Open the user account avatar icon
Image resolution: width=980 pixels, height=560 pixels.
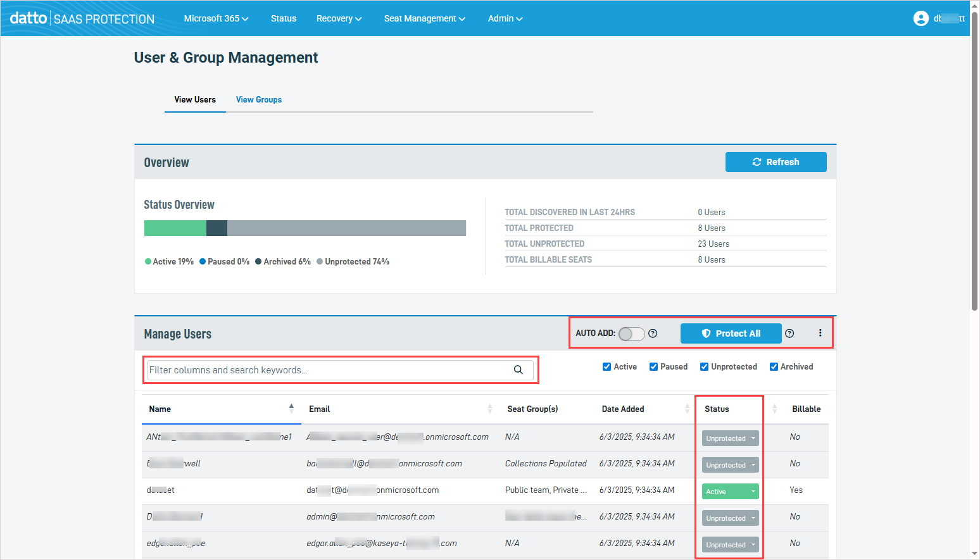[x=920, y=18]
